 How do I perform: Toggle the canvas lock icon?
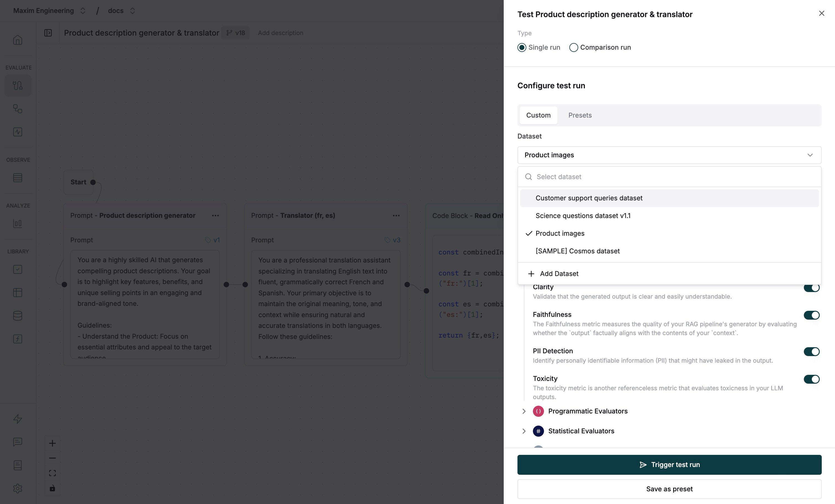click(52, 489)
